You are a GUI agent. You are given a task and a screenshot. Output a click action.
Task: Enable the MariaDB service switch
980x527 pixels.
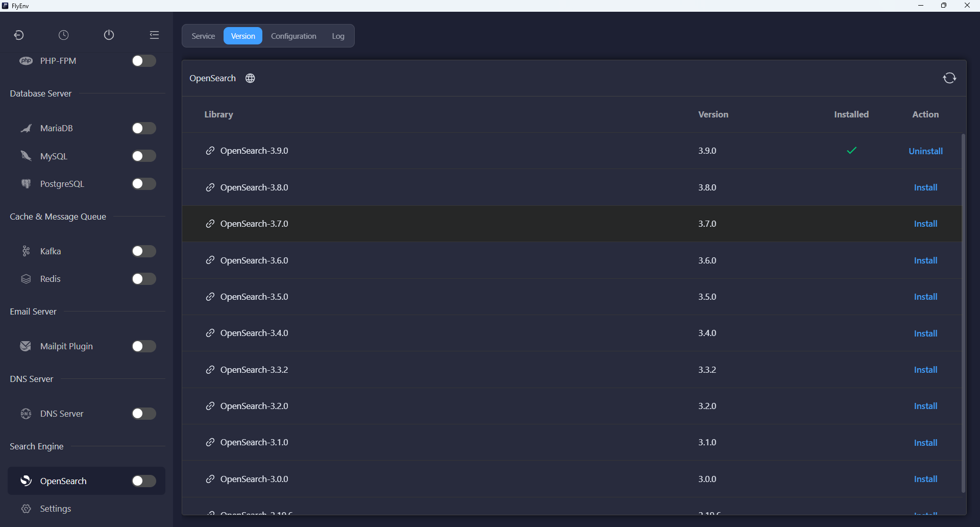144,128
